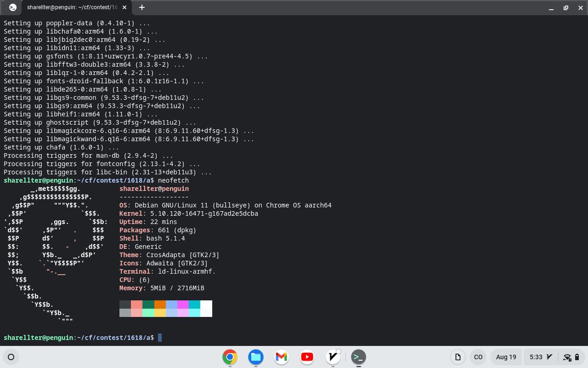This screenshot has width=588, height=368.
Task: Click 'Processing triggers for libc-bin' line
Action: [107, 172]
